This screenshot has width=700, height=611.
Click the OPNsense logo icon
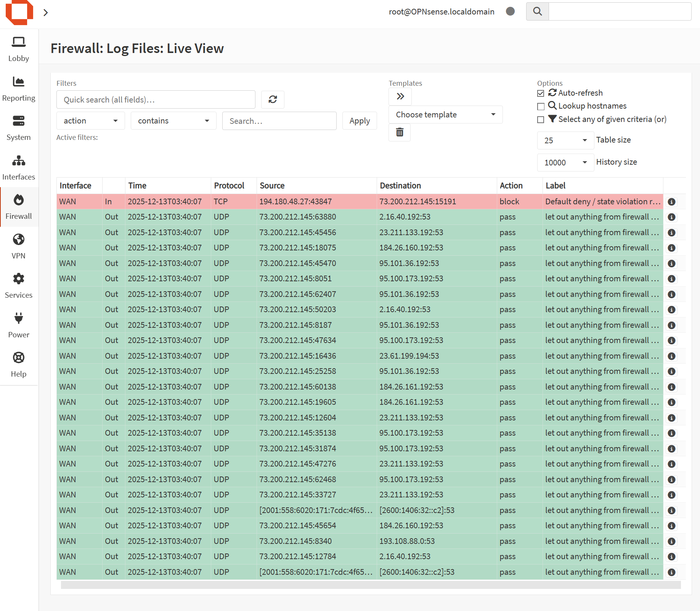click(x=19, y=12)
